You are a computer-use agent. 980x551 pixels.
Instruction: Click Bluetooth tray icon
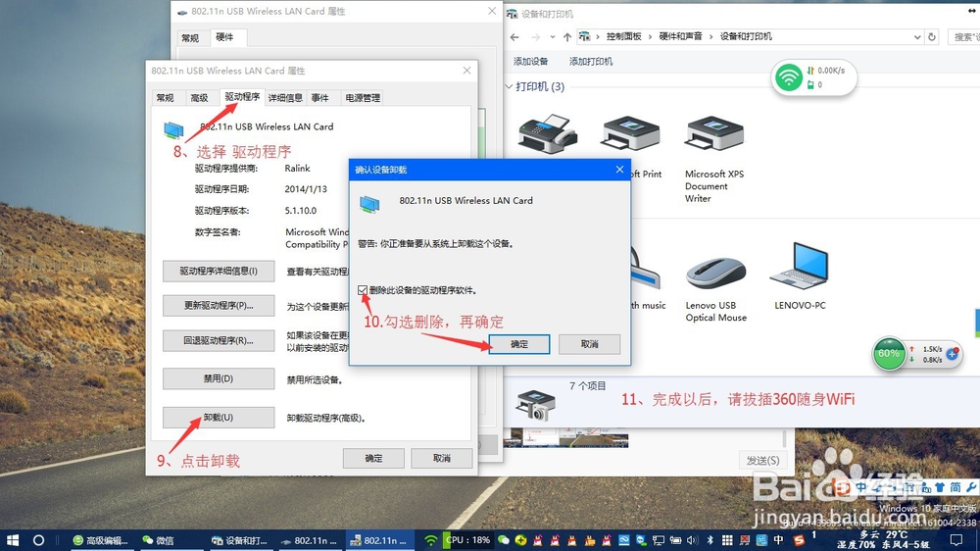point(710,540)
